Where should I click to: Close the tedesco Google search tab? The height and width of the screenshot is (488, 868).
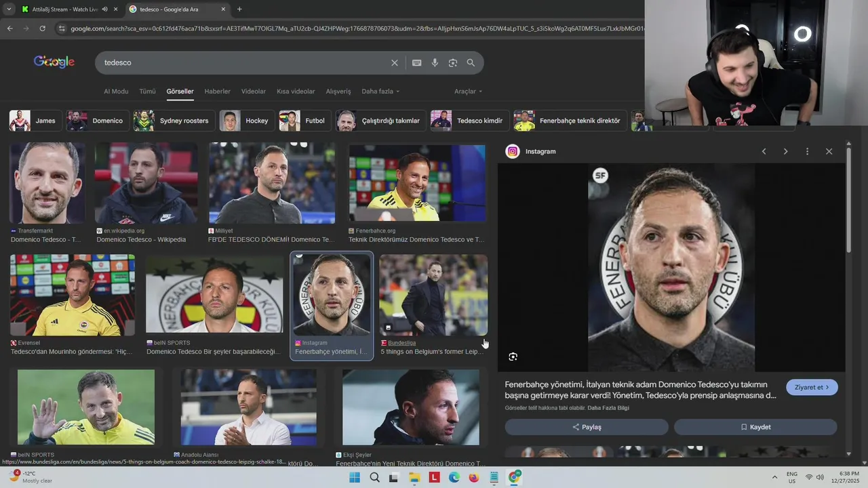(224, 9)
